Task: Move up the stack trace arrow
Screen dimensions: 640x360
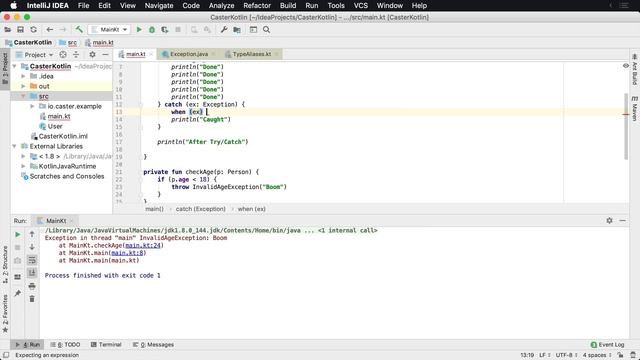Action: (x=32, y=234)
